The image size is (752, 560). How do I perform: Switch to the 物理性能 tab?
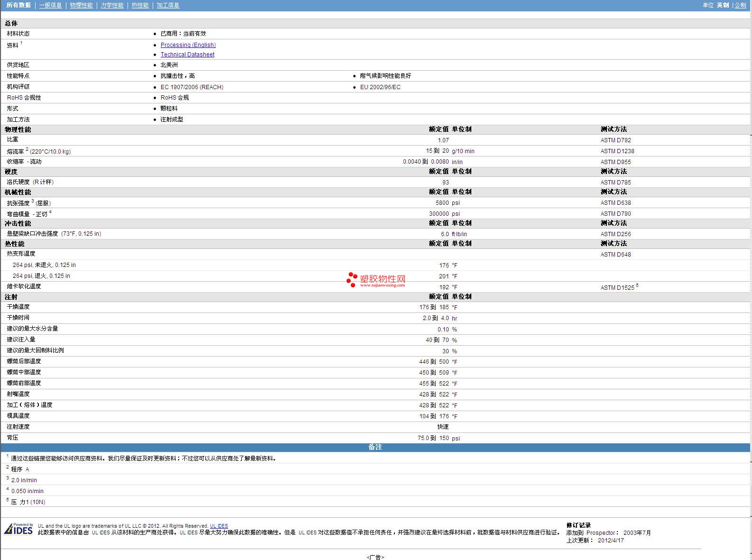[81, 5]
